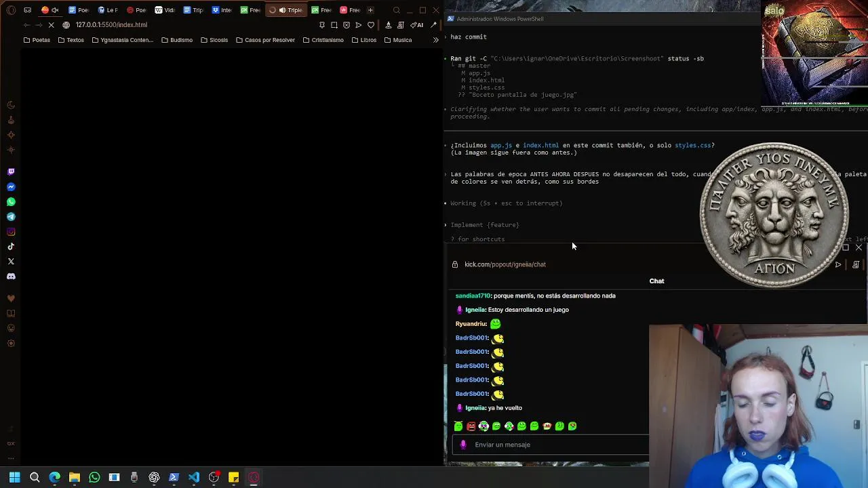
Task: Open workspaces icon next to Opera logo
Action: click(x=27, y=10)
